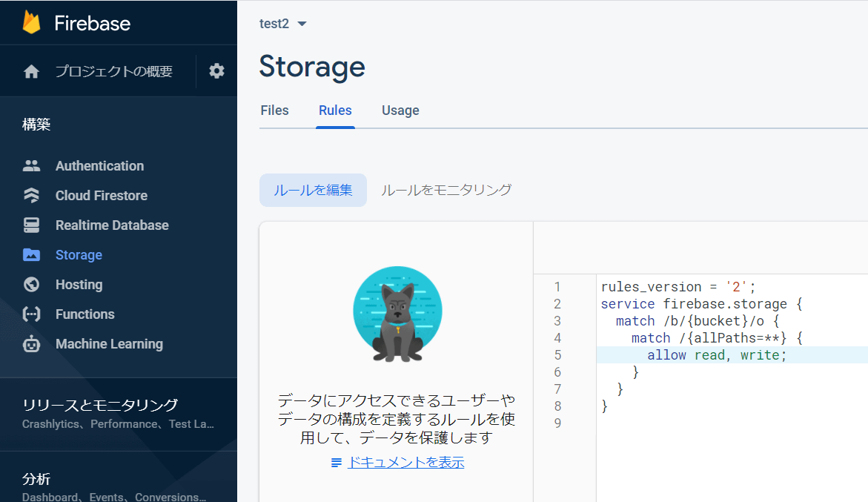868x502 pixels.
Task: Open Authentication in the sidebar
Action: coord(99,166)
